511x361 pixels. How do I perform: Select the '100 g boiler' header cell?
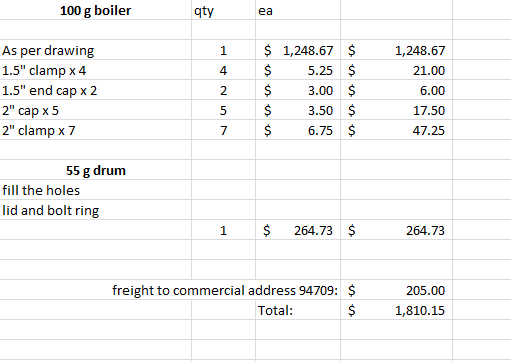click(96, 10)
